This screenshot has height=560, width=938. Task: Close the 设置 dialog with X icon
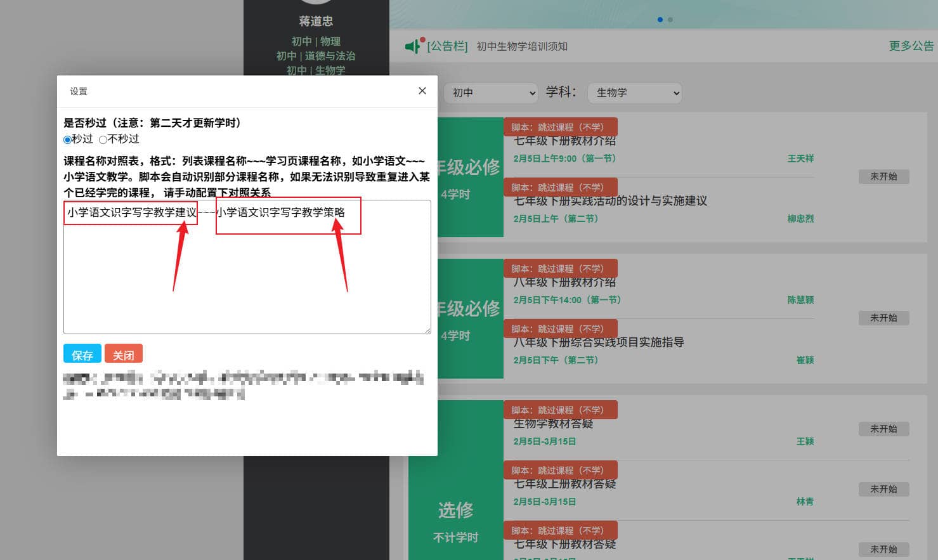pyautogui.click(x=422, y=91)
